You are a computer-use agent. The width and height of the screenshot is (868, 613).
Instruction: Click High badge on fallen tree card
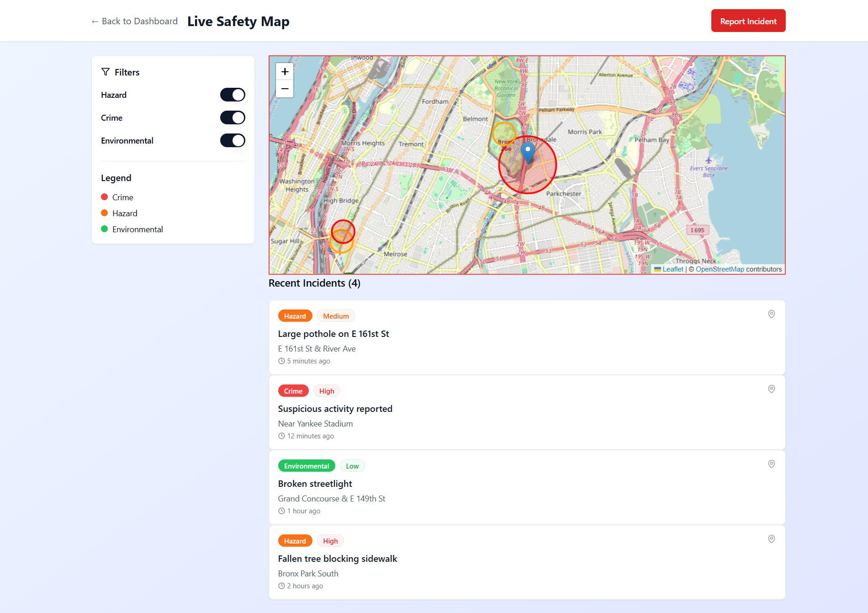click(x=330, y=541)
